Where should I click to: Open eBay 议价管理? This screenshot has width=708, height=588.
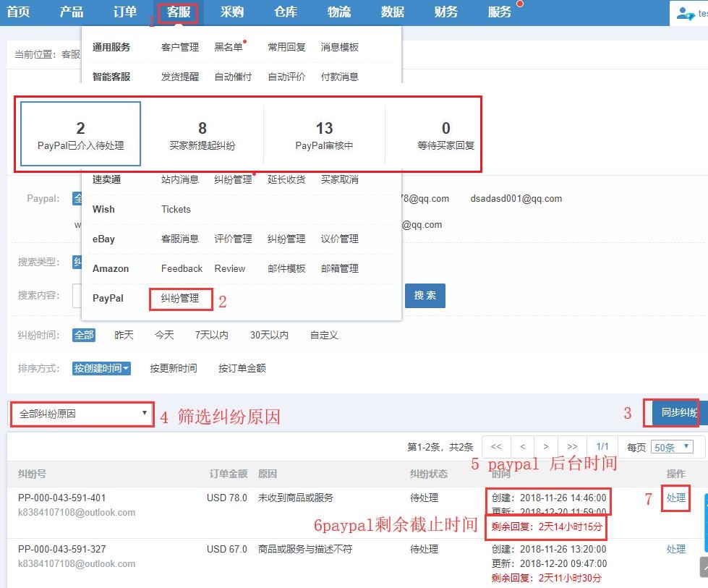340,239
